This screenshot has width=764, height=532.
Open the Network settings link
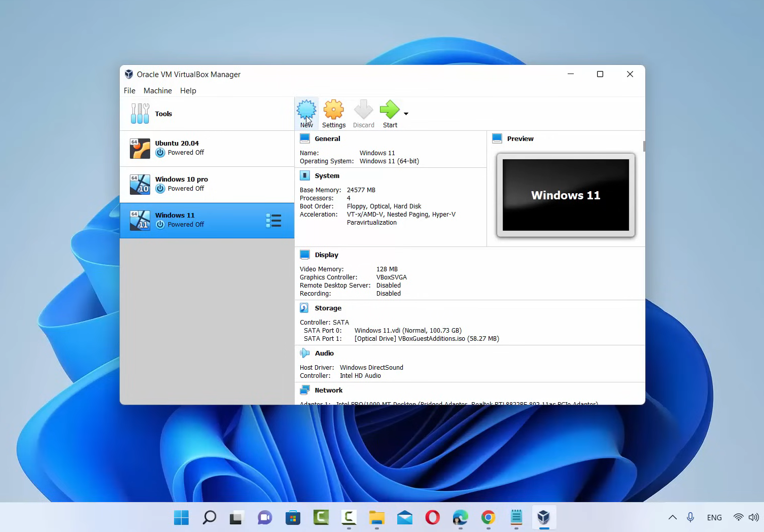pyautogui.click(x=329, y=390)
